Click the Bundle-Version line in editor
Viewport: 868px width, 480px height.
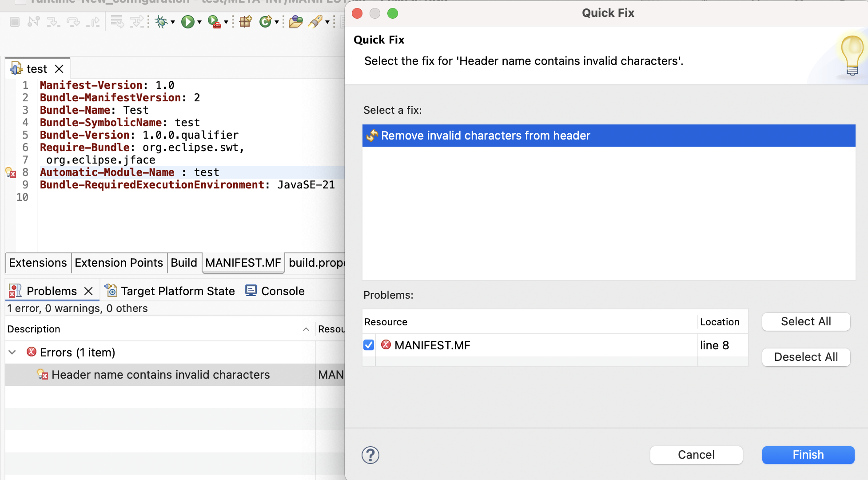tap(139, 135)
